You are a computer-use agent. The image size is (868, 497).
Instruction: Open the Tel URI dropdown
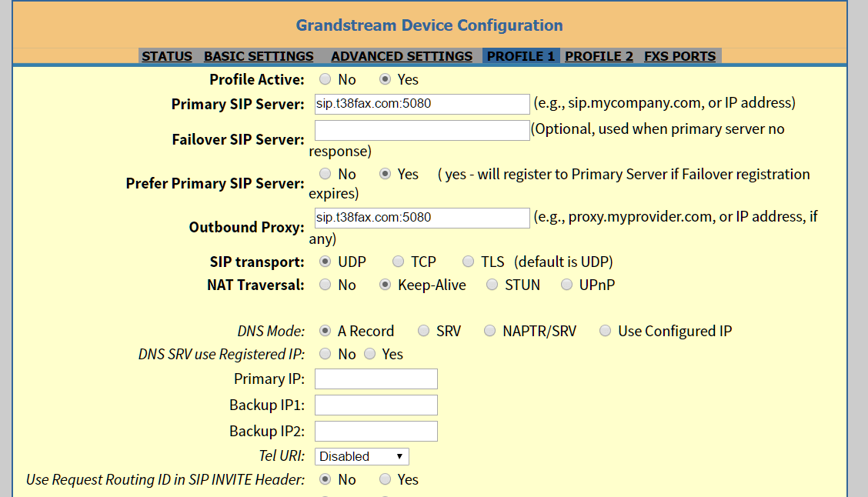362,456
